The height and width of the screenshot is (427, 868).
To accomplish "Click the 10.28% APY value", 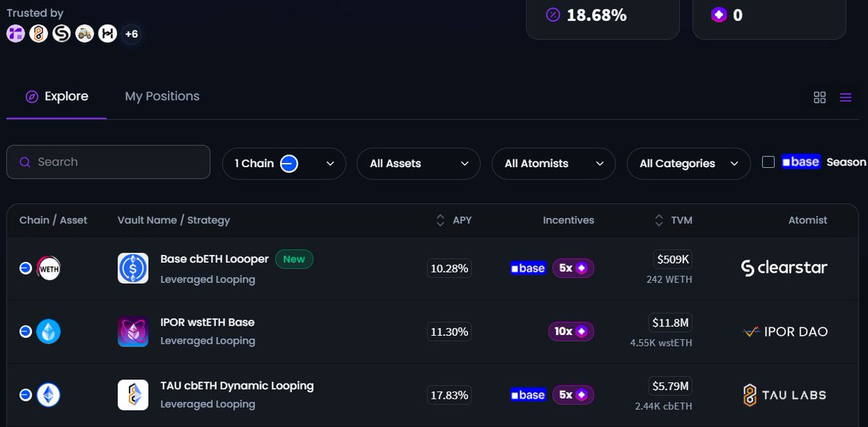I will click(450, 269).
